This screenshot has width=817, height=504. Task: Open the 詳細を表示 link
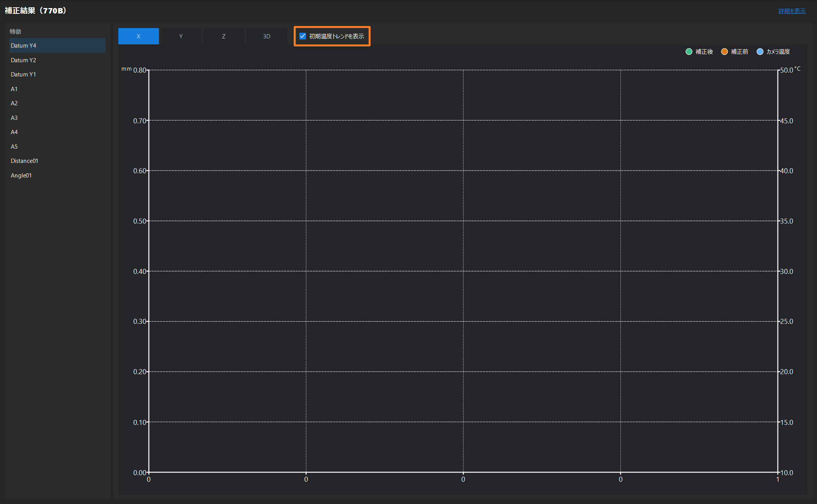[x=792, y=11]
